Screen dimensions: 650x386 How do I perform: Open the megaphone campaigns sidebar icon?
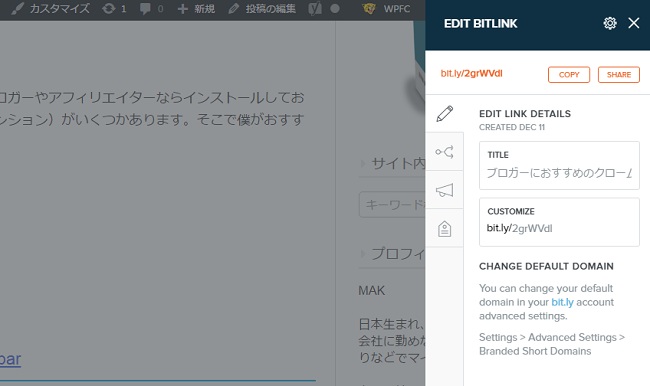tap(444, 190)
